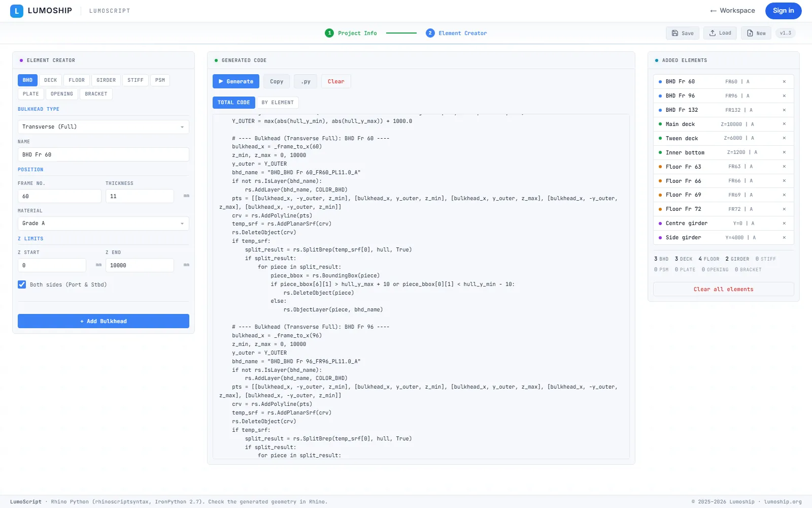Delete Main deck from added elements

784,124
